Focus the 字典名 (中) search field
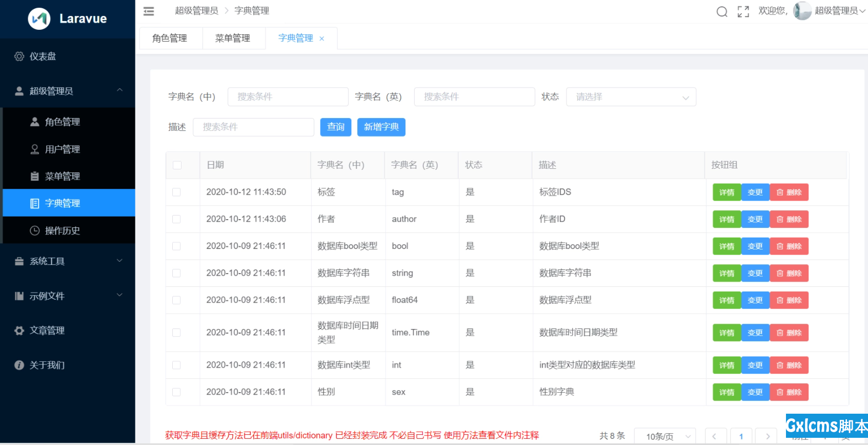The image size is (868, 445). [x=288, y=97]
